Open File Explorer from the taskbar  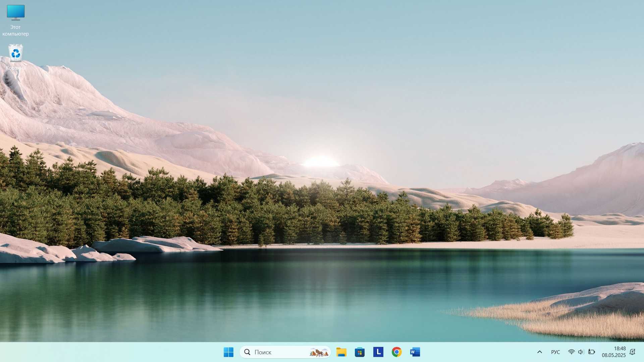tap(341, 352)
